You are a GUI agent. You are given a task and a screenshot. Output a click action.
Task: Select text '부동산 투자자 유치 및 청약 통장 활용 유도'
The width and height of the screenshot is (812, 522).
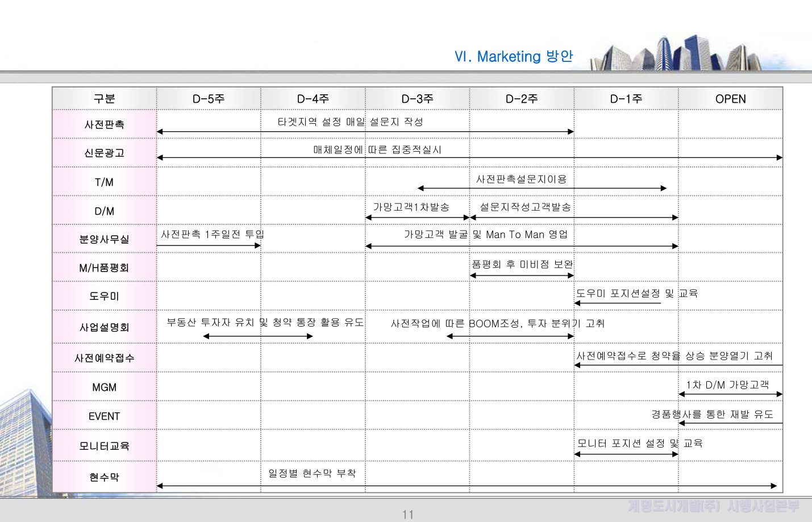265,322
